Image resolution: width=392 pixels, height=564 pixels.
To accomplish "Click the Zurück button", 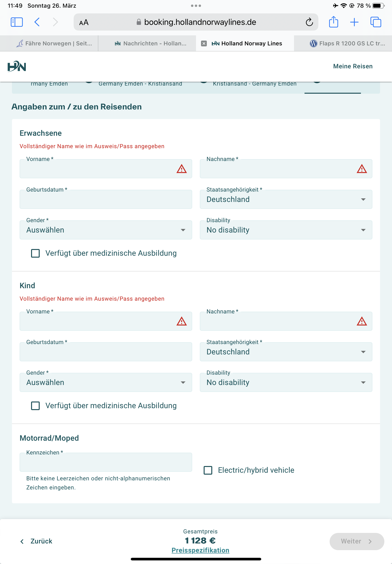I will coord(36,541).
